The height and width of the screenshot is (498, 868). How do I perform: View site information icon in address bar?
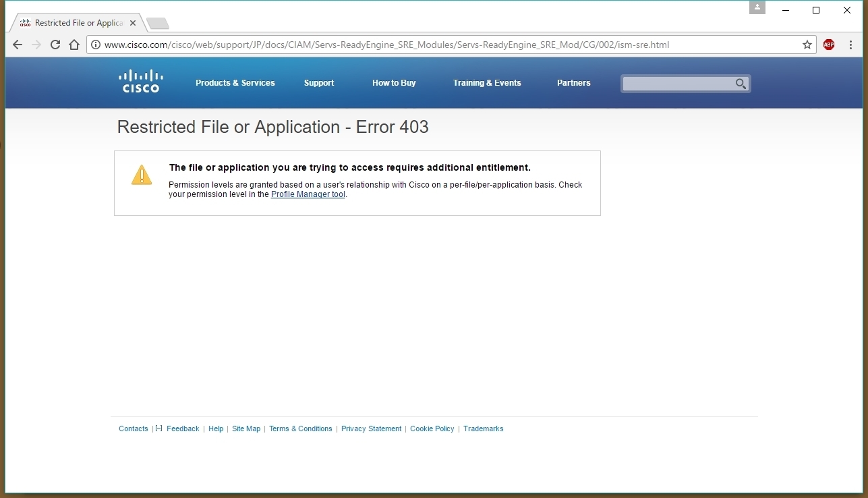pos(96,45)
